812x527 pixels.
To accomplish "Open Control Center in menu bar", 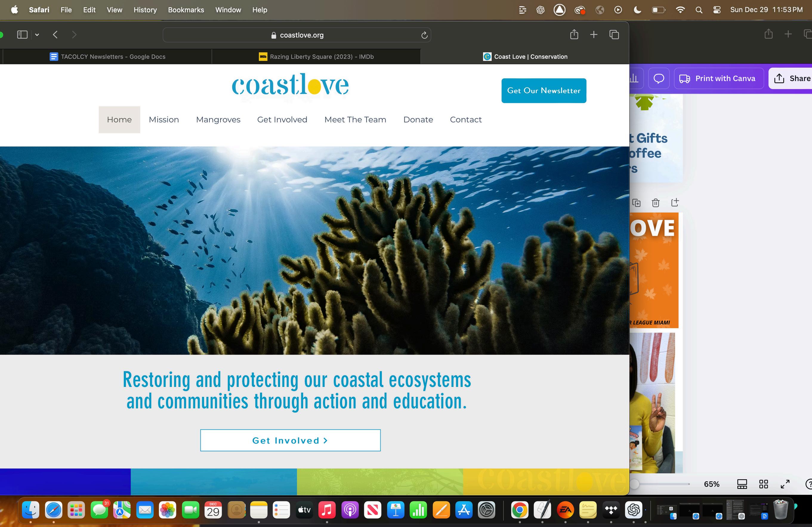I will click(717, 10).
